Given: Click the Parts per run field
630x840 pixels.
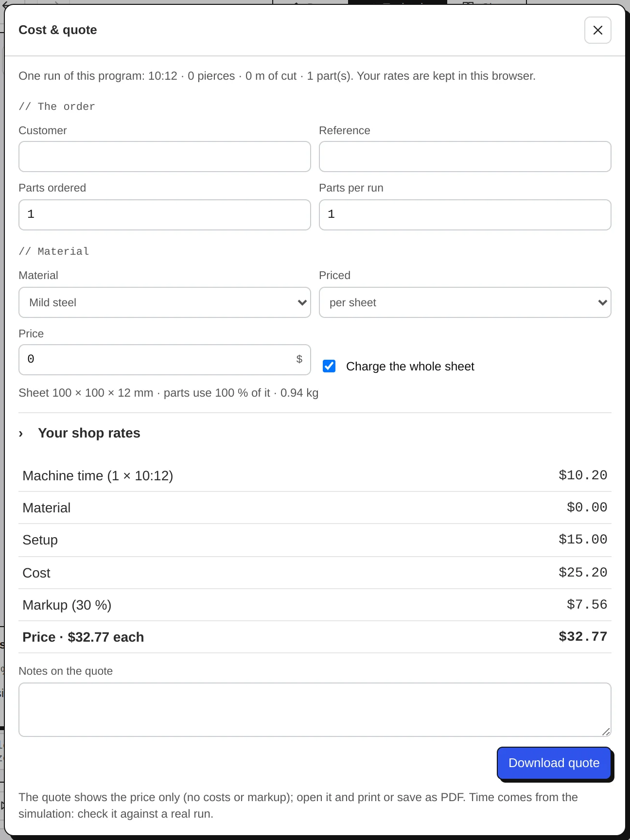Looking at the screenshot, I should [x=465, y=215].
